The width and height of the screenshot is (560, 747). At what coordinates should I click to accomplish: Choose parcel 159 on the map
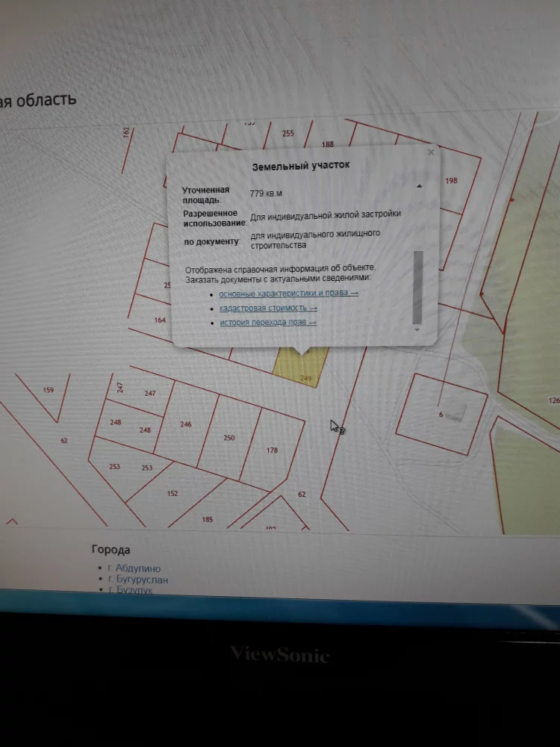pos(49,391)
